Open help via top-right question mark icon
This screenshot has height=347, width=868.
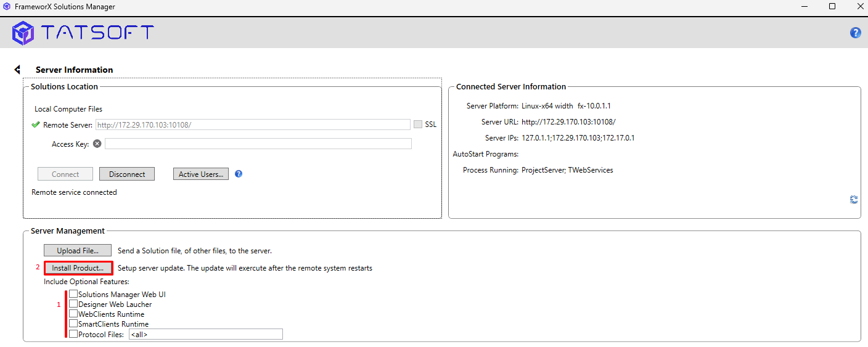[x=855, y=33]
